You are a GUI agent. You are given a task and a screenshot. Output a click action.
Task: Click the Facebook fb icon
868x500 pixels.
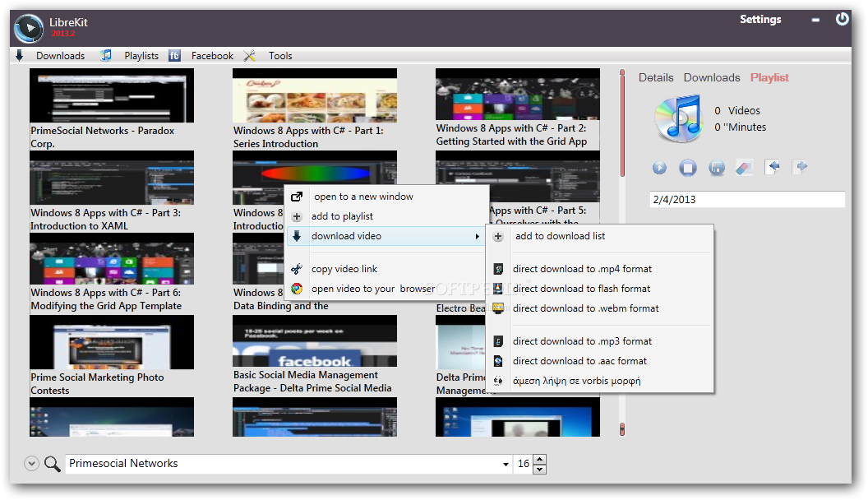(x=174, y=55)
